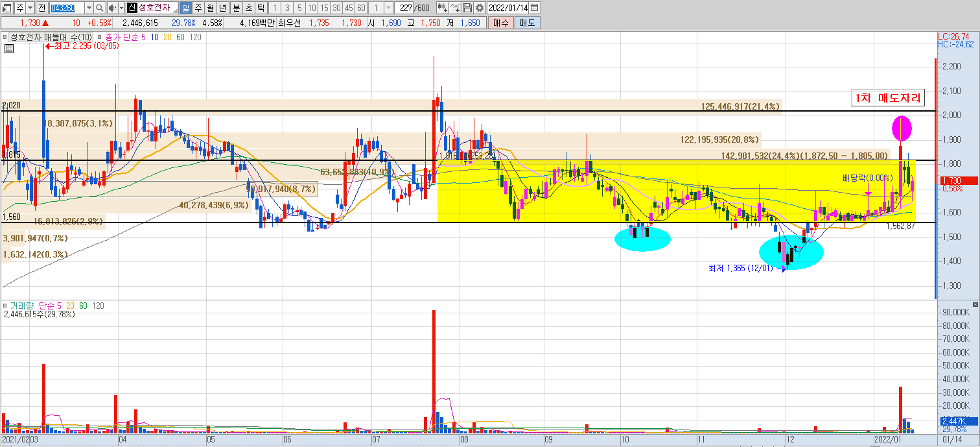
Task: Select the 45 interval button
Action: tap(349, 8)
